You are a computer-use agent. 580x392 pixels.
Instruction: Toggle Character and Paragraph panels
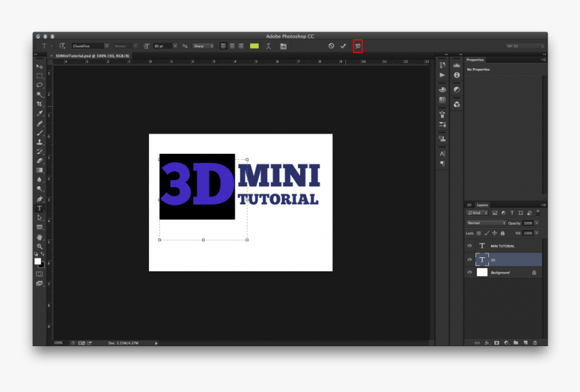pos(283,46)
